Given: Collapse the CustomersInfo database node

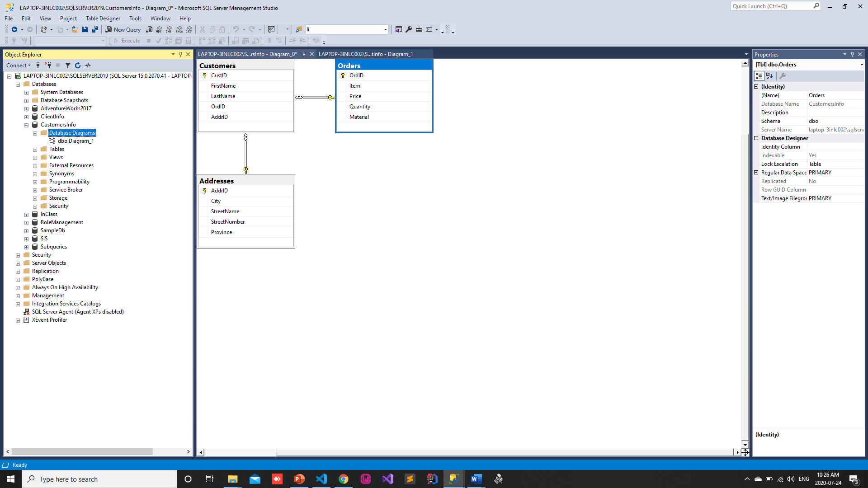Looking at the screenshot, I should [x=26, y=125].
